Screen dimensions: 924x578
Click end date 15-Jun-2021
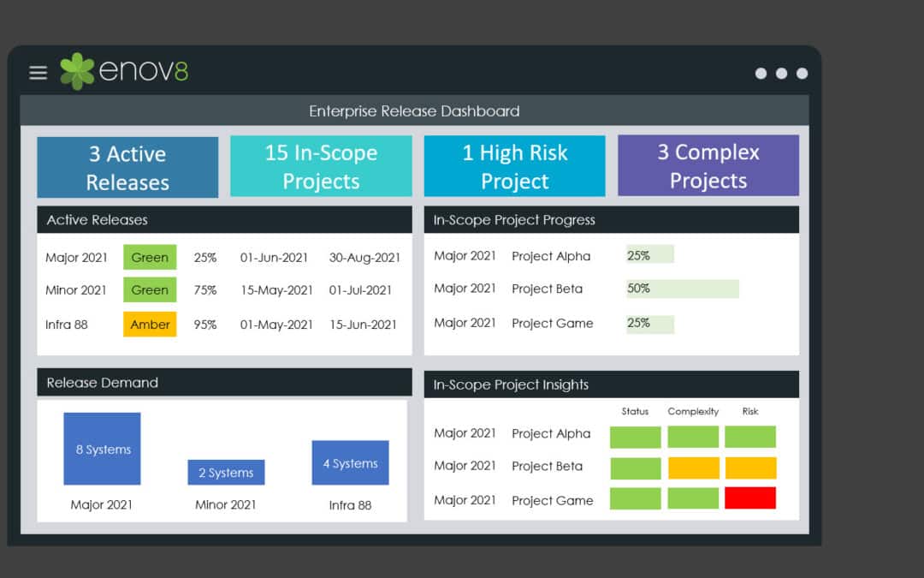363,325
